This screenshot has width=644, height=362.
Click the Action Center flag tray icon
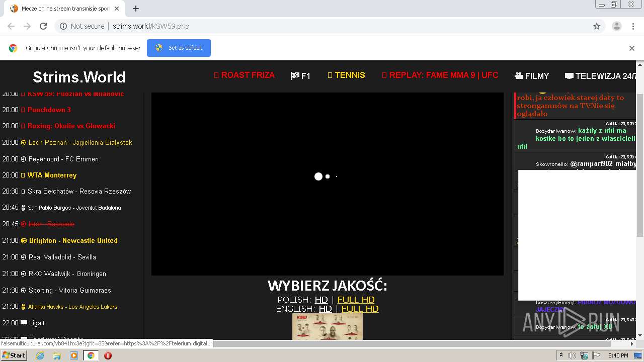(596, 355)
